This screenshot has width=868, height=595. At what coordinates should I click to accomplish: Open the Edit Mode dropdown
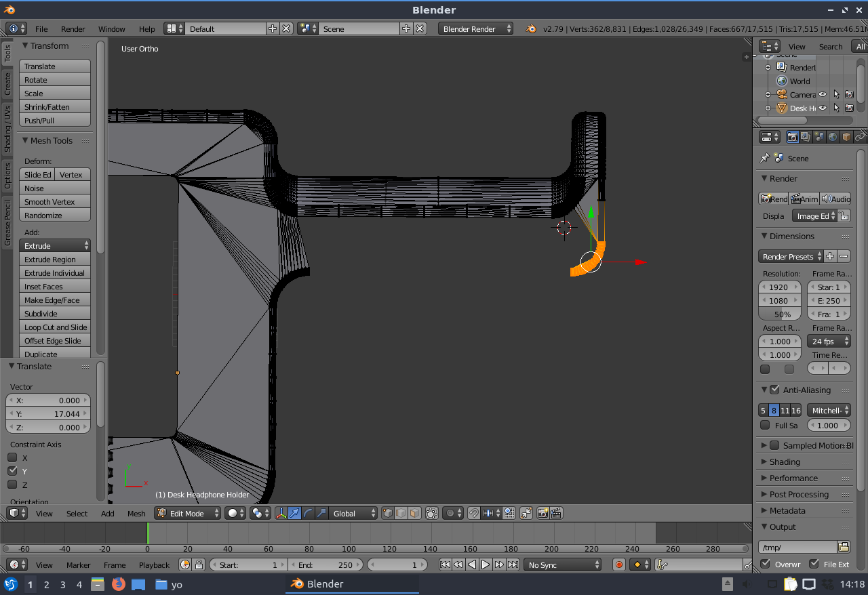[187, 514]
